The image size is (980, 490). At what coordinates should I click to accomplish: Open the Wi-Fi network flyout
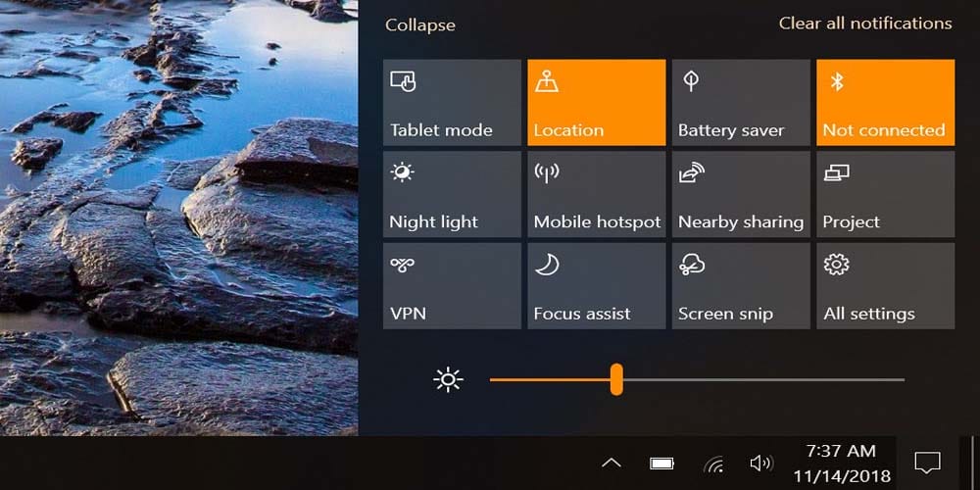click(x=713, y=463)
